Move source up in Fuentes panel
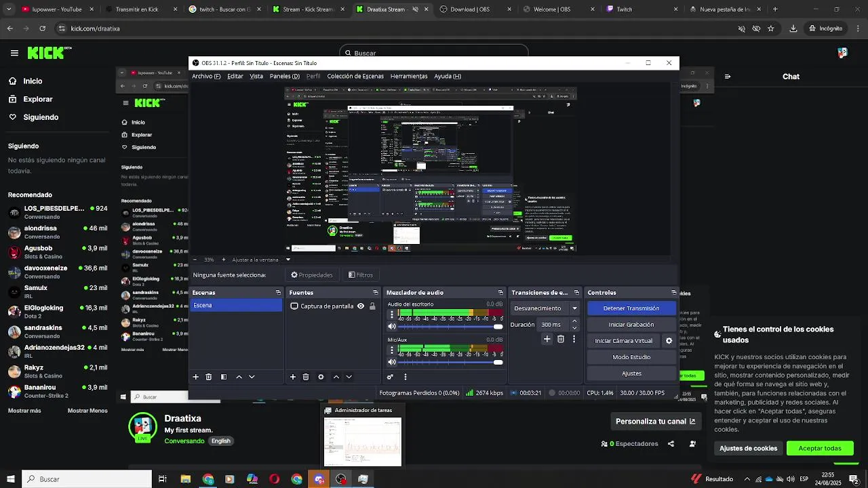868x488 pixels. (336, 377)
